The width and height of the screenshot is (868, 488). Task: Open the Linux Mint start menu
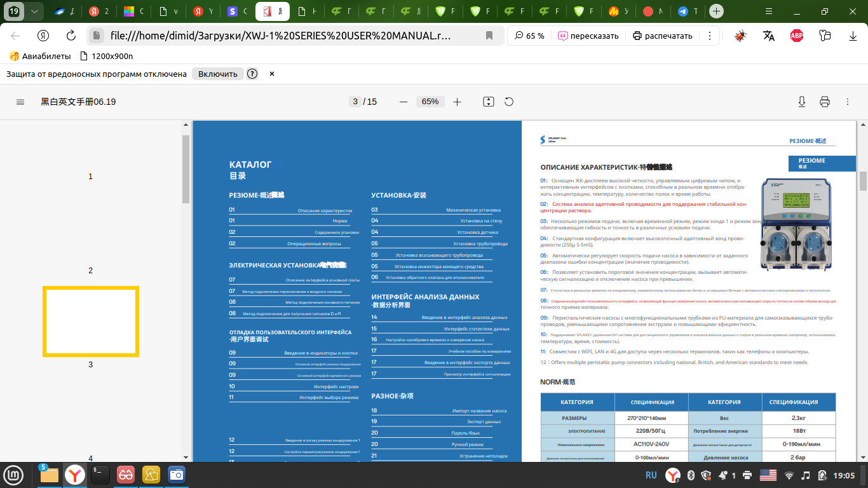click(x=13, y=475)
